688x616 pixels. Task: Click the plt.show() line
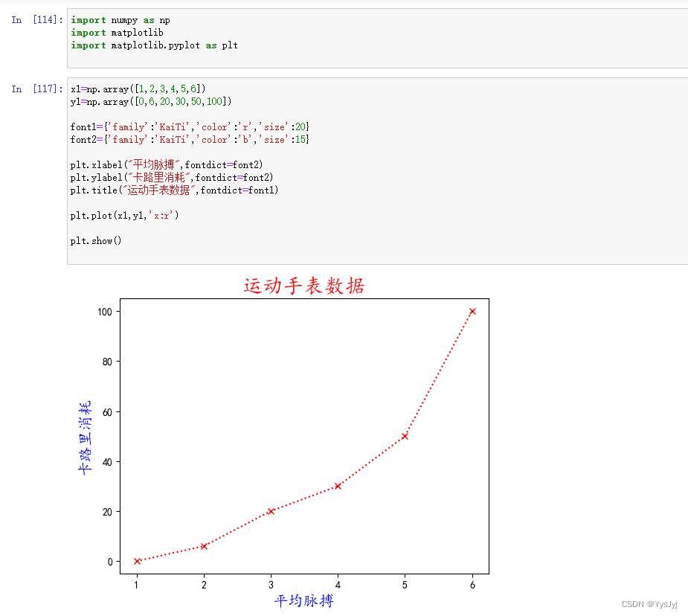coord(96,241)
